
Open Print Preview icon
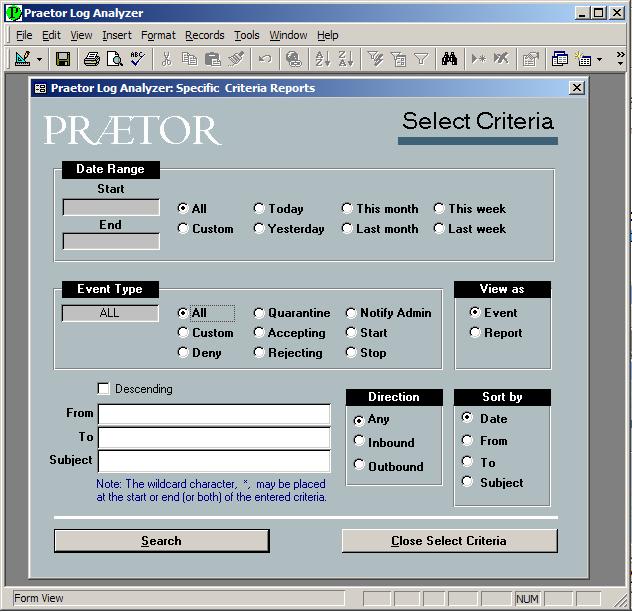pos(115,59)
